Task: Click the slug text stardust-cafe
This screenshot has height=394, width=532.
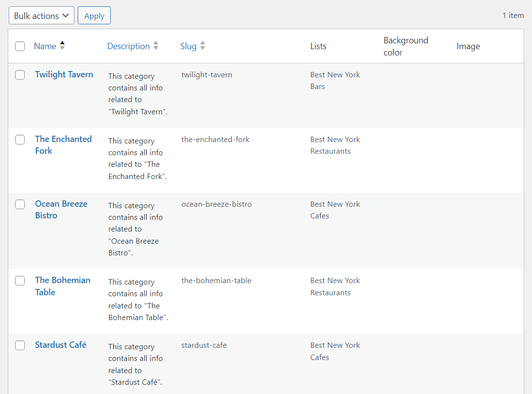Action: click(204, 345)
